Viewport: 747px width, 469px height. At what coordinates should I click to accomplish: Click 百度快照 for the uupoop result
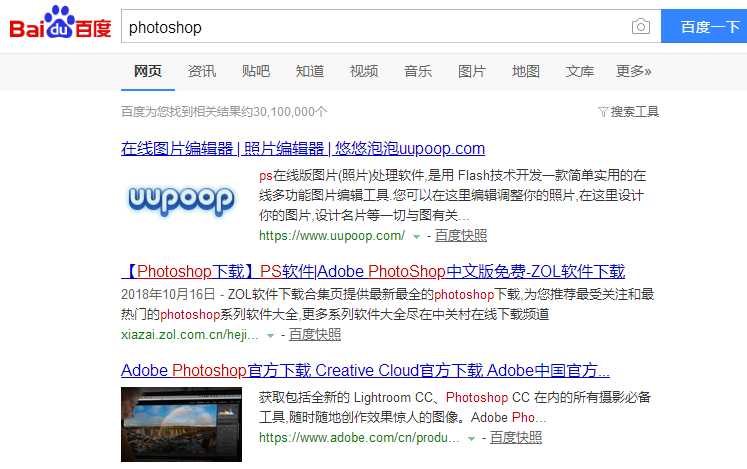[461, 236]
